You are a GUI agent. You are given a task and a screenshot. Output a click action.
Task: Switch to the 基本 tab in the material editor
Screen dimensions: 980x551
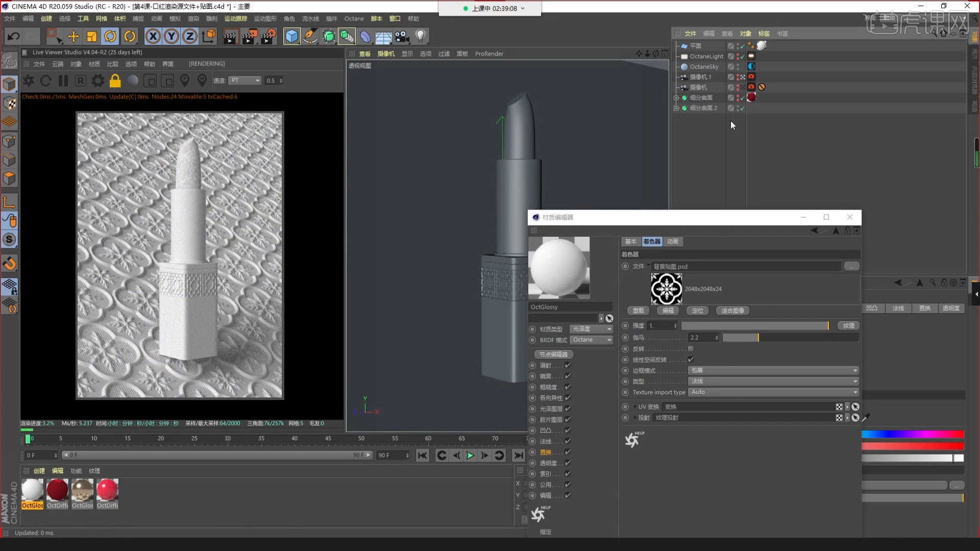[x=631, y=242]
